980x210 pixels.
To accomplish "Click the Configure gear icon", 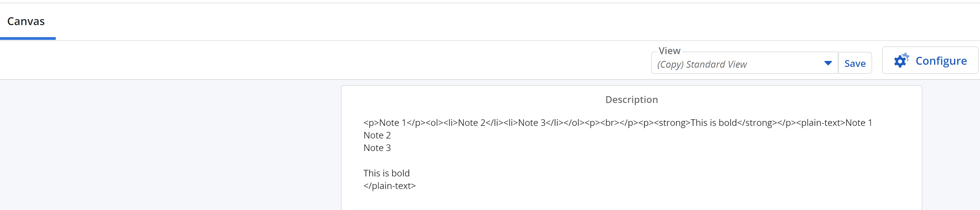I will (901, 61).
